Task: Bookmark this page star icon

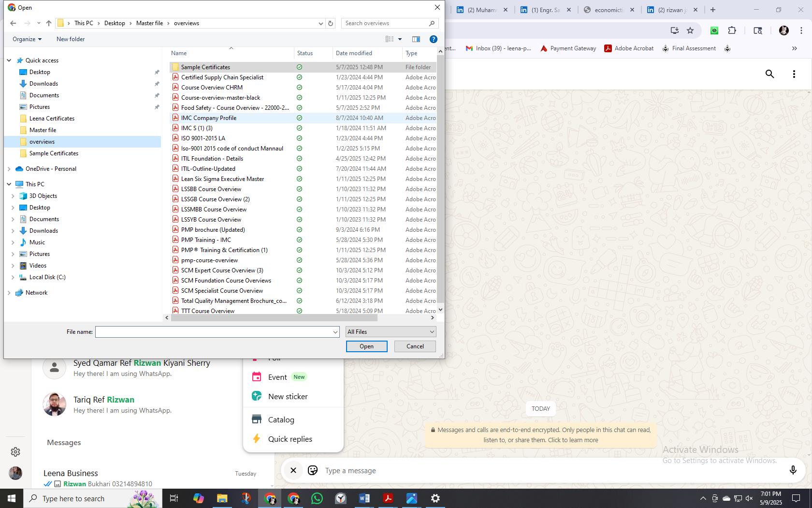Action: point(690,30)
